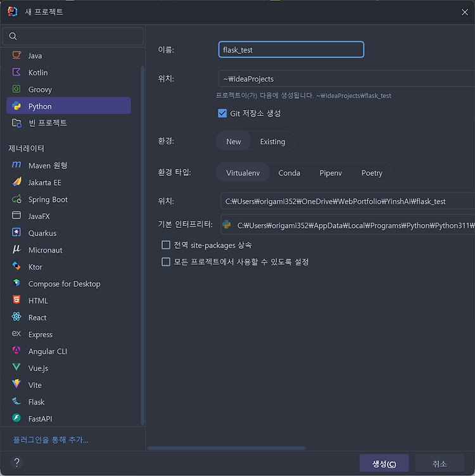Click the Ktor diamond icon
Screen dimensions: 475x476
click(16, 266)
